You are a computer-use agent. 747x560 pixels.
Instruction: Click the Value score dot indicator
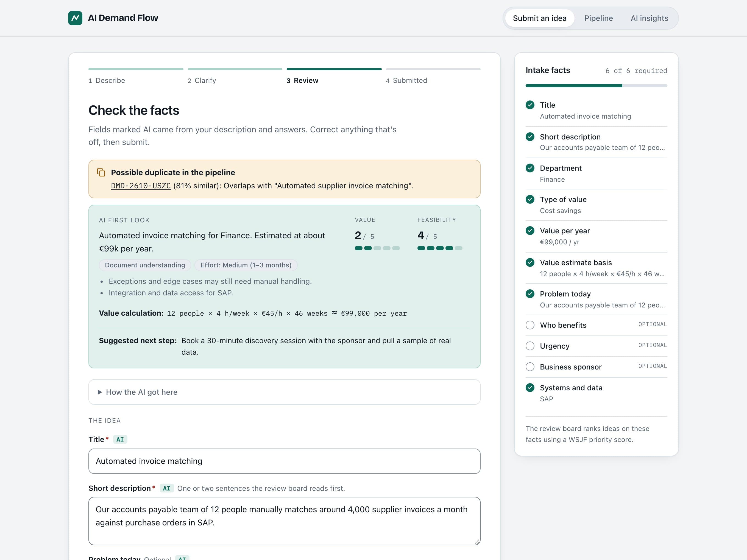[x=377, y=248]
